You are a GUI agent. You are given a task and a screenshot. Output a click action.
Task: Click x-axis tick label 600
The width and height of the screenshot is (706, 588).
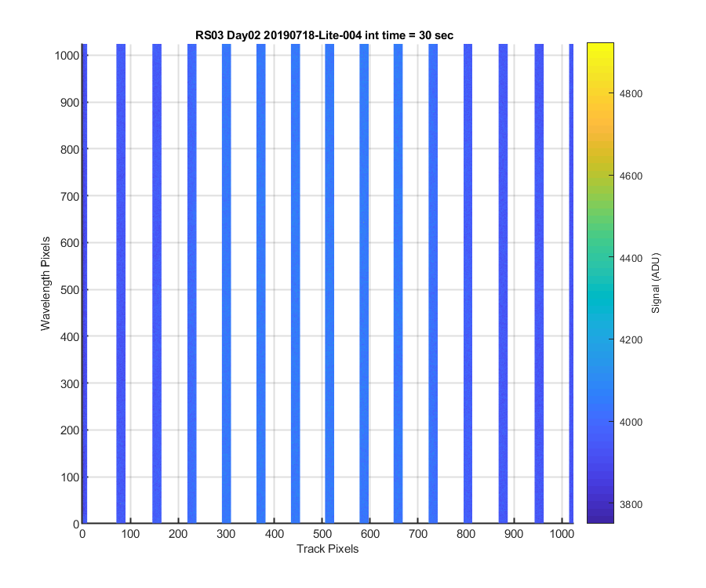tap(369, 534)
